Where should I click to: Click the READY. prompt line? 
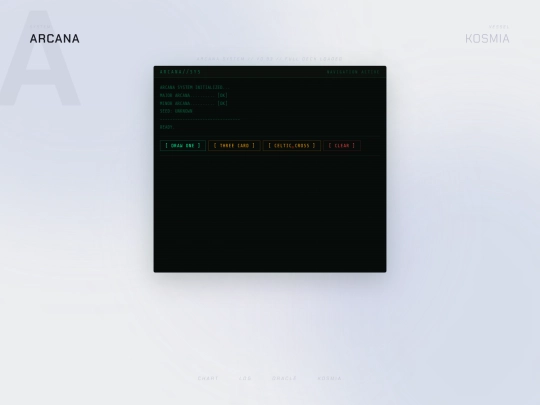coord(167,127)
